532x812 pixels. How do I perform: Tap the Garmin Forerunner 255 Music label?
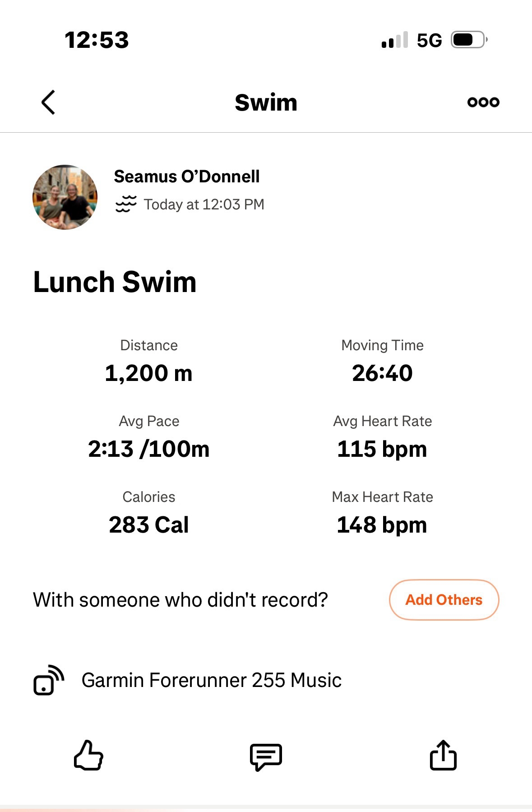coord(211,680)
